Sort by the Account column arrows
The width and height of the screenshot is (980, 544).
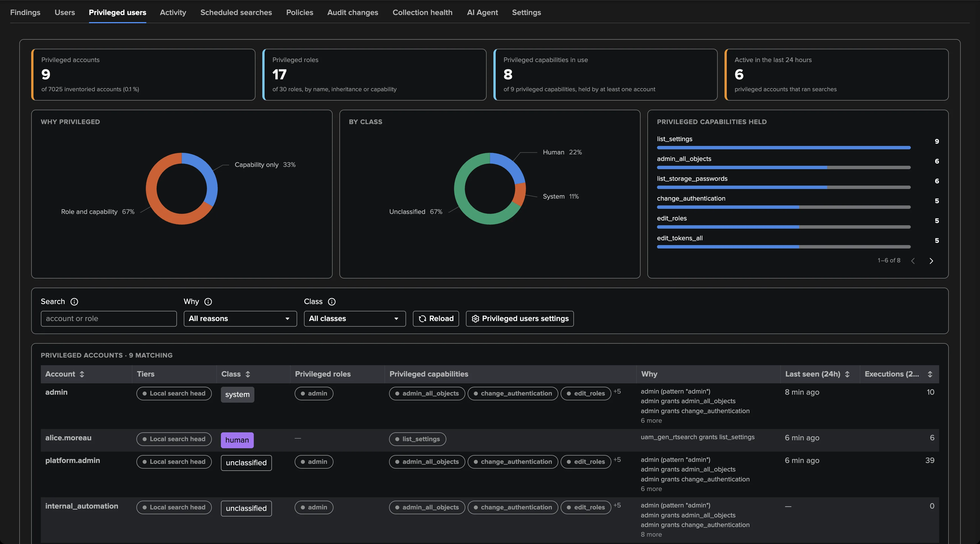pyautogui.click(x=82, y=374)
